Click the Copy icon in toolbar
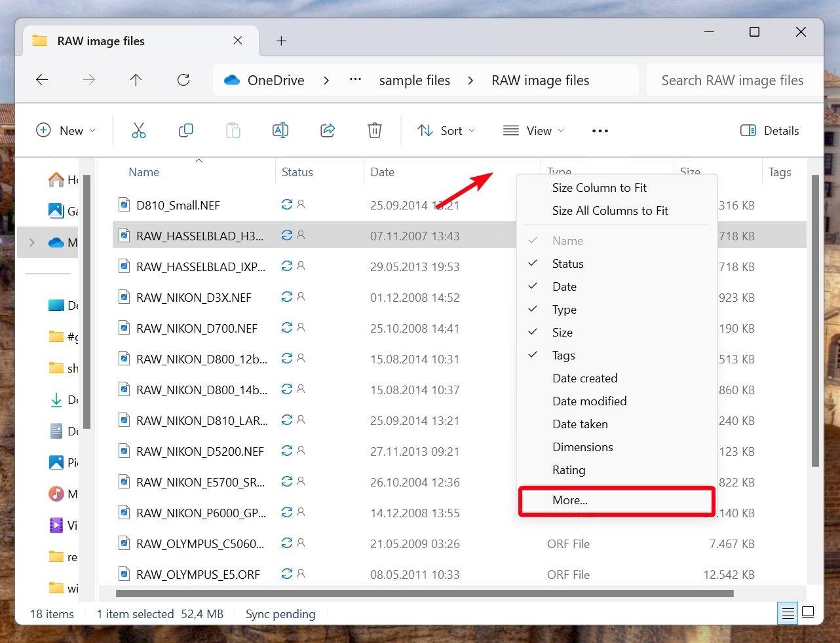This screenshot has width=840, height=643. point(186,130)
